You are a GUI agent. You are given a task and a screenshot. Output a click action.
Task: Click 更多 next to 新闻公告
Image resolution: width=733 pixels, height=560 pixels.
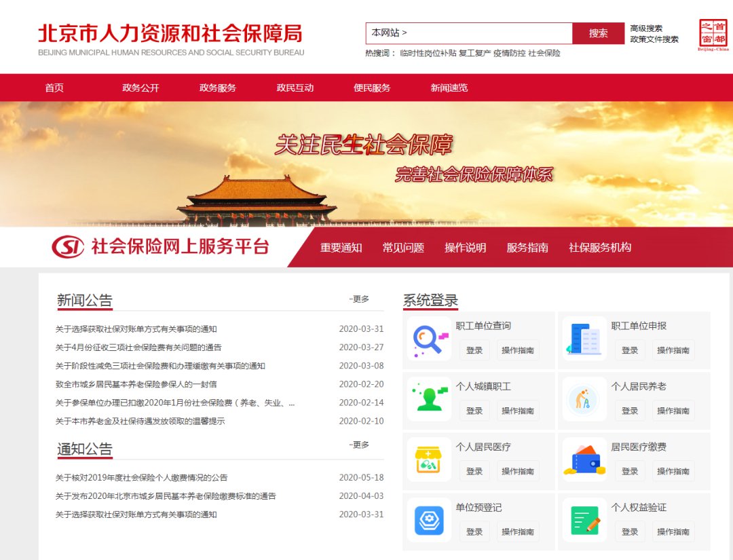click(359, 299)
